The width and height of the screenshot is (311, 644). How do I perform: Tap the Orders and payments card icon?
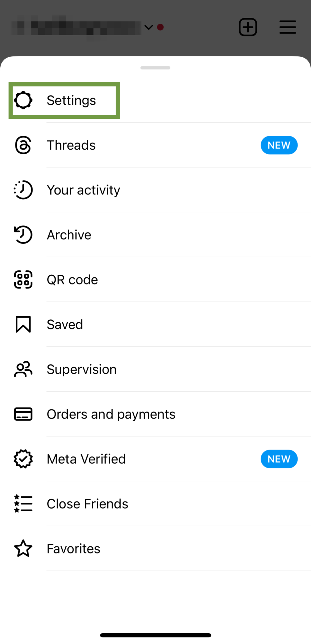point(23,414)
